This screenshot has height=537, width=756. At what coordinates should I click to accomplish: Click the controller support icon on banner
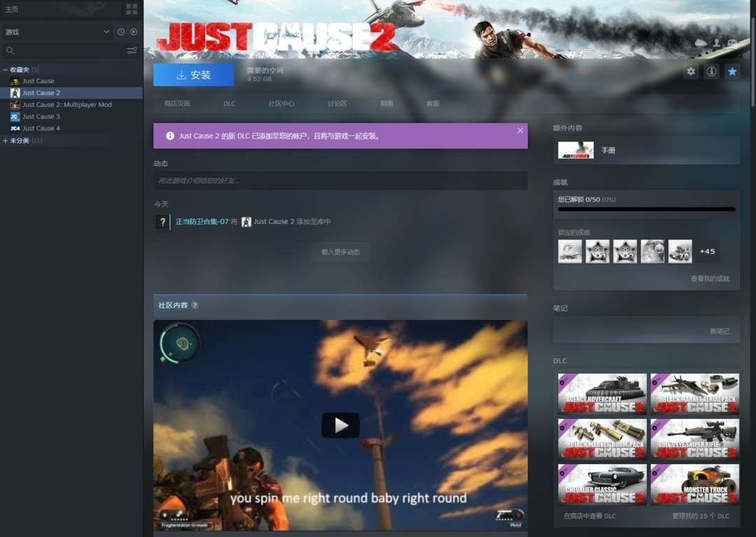[732, 43]
